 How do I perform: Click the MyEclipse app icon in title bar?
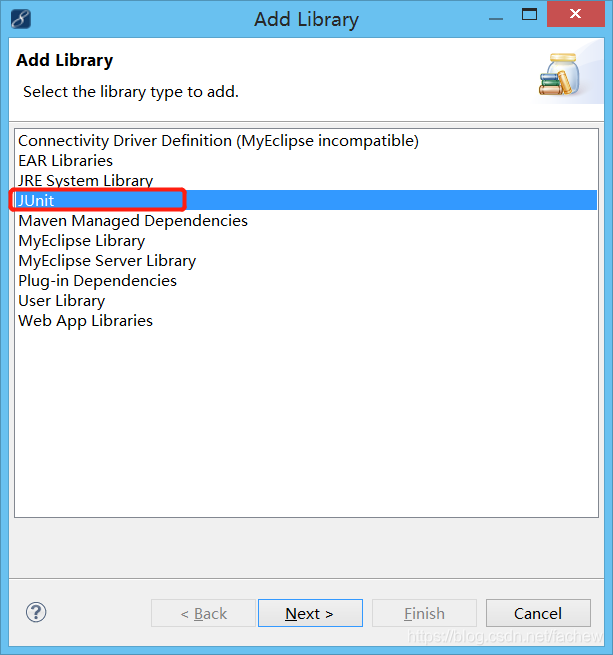21,19
